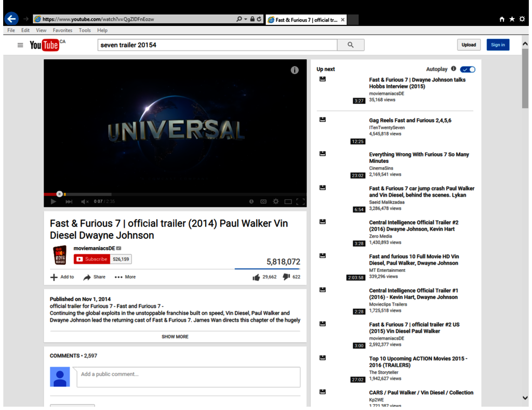
Task: Toggle the Autoplay switch
Action: 468,70
